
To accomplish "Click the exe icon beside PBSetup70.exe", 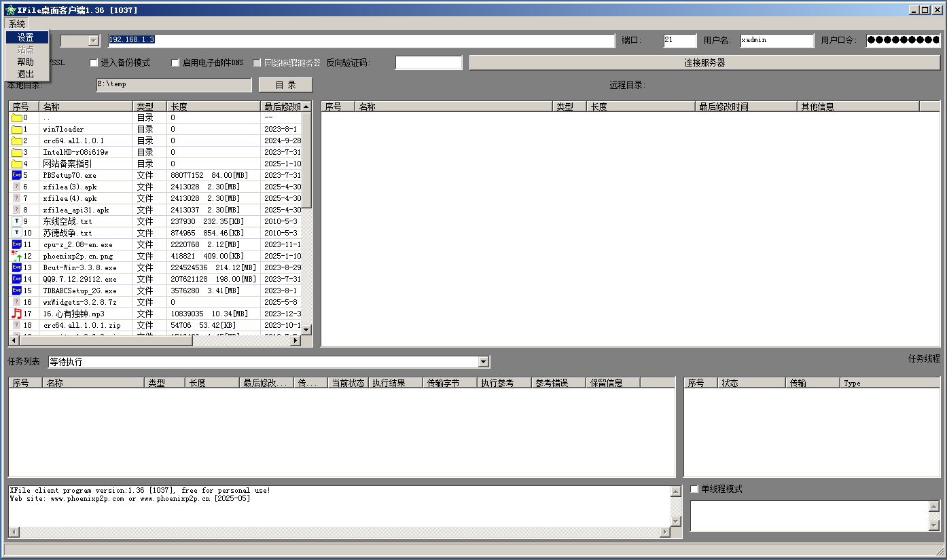I will tap(17, 175).
